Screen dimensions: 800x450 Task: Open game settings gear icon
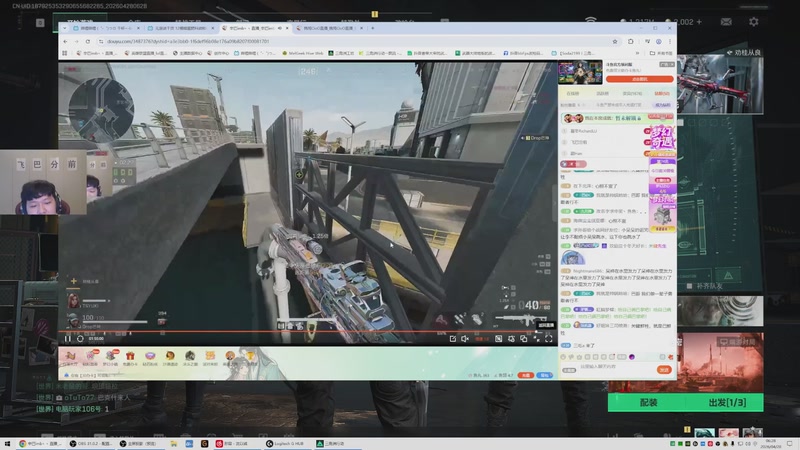point(754,21)
